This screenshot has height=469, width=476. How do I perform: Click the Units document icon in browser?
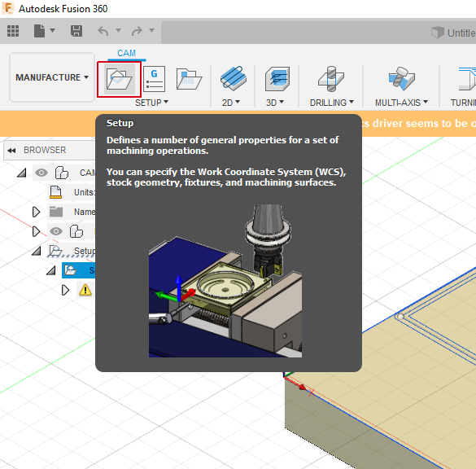[55, 192]
